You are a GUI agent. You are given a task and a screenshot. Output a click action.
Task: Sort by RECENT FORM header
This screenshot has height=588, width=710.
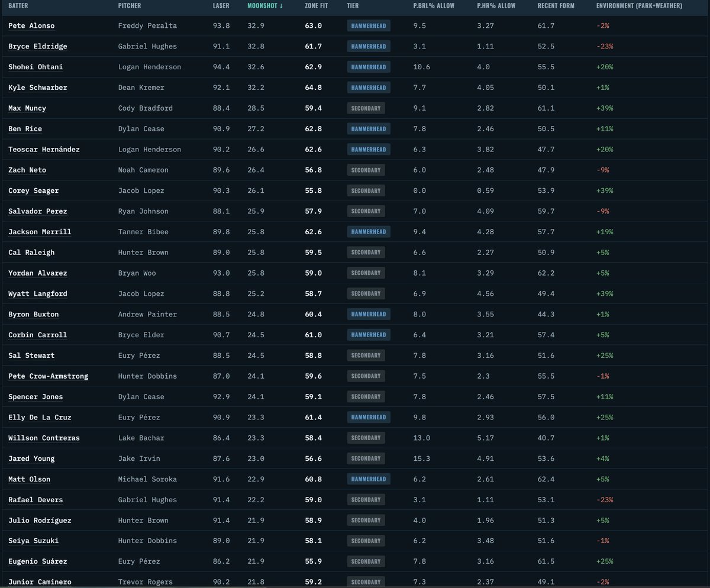point(556,6)
